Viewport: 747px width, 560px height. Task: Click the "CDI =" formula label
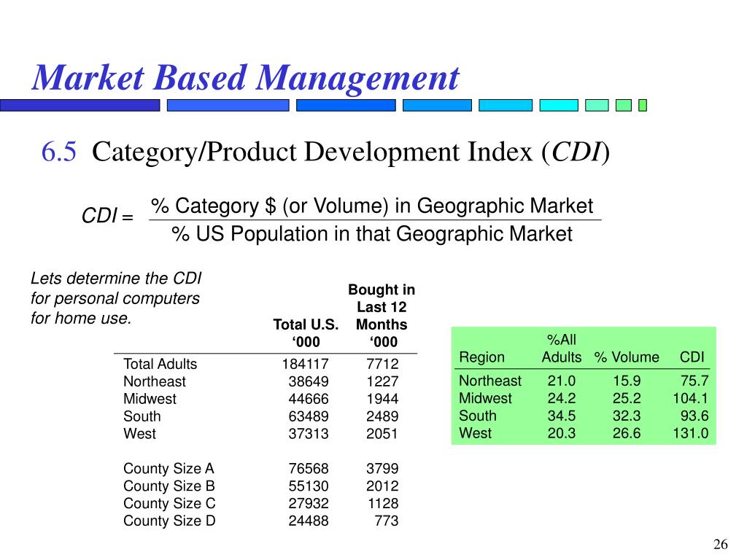tap(107, 218)
